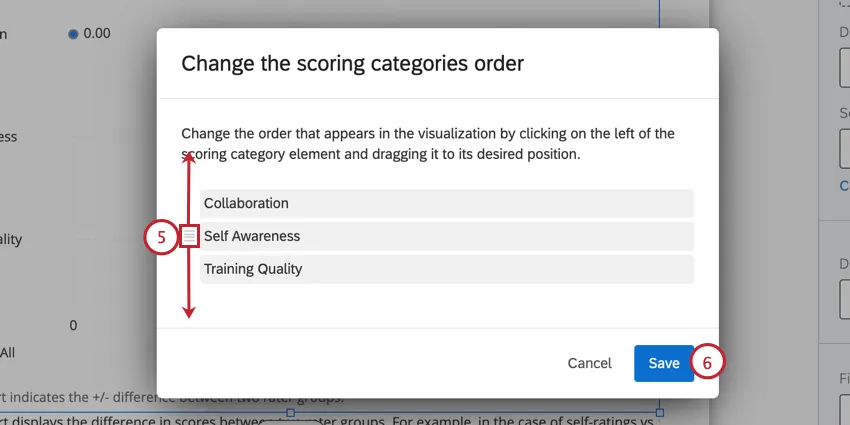
Task: Click the widget's bottom-left resize handle
Action: tap(290, 412)
